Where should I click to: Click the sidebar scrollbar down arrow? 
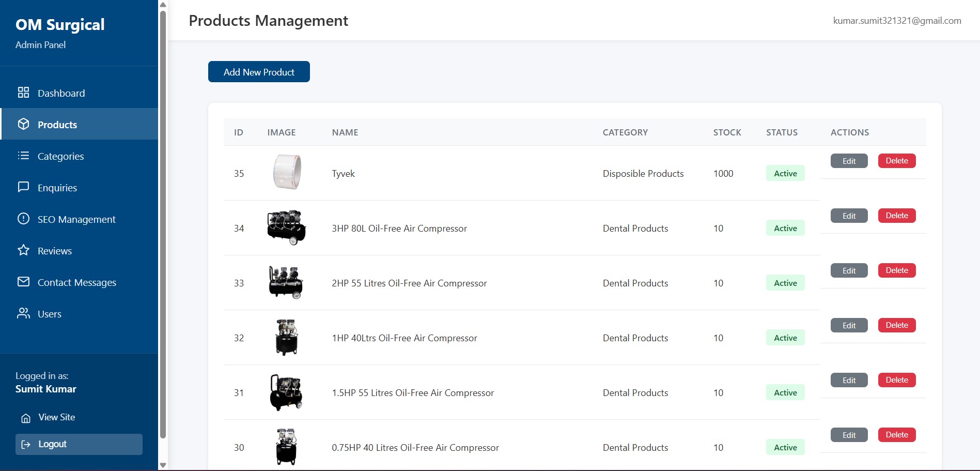pos(163,465)
